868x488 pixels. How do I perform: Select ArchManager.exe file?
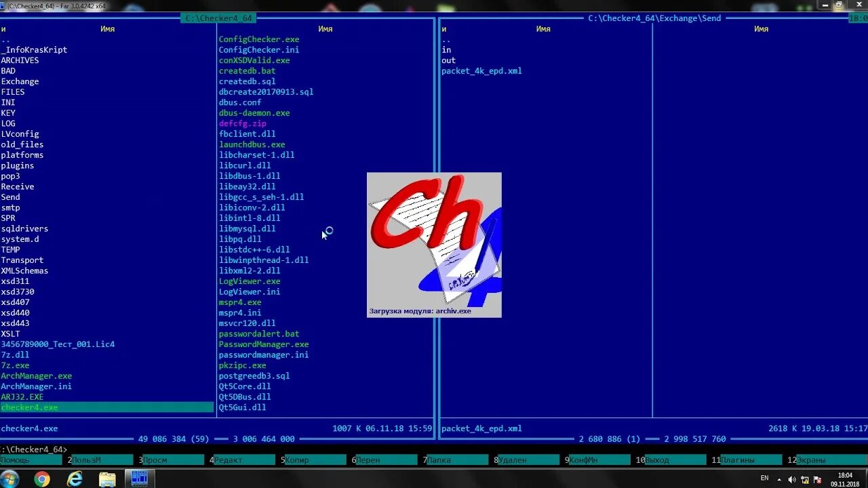[x=37, y=375]
